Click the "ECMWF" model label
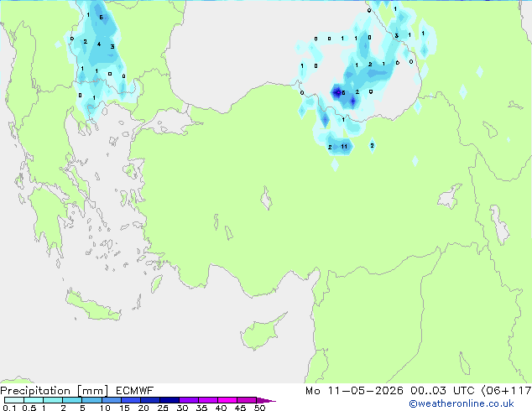 [x=135, y=391]
